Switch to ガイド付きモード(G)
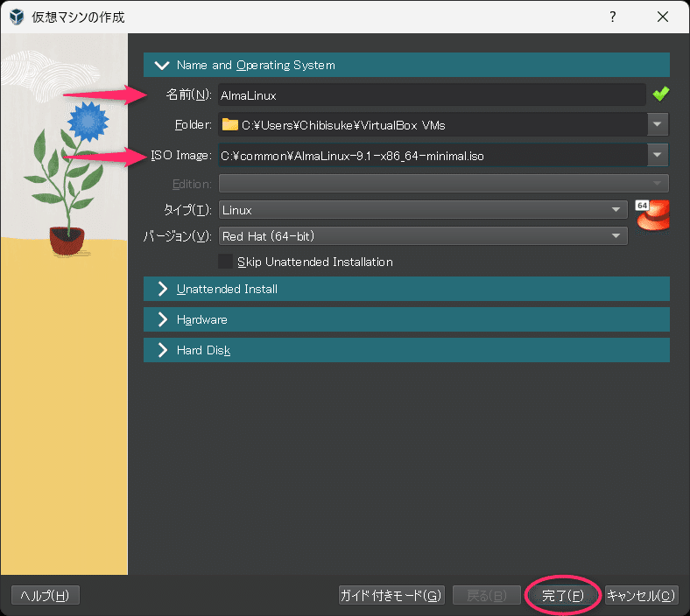The height and width of the screenshot is (616, 690). (x=391, y=595)
